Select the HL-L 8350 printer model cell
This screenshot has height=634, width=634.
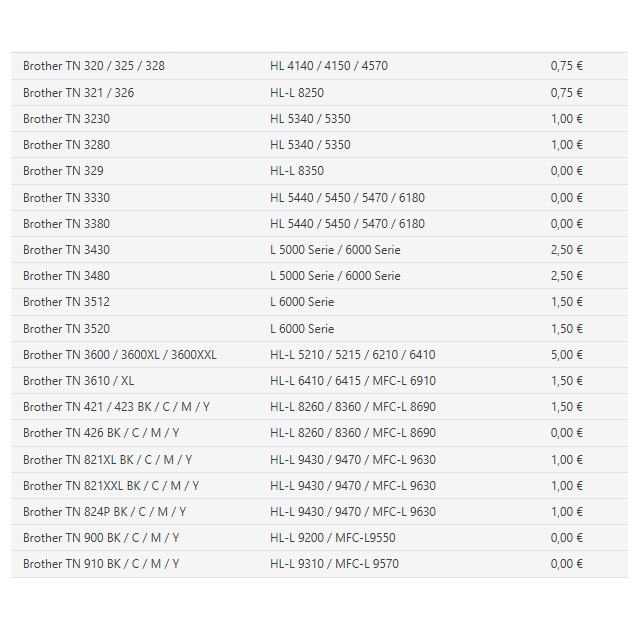(297, 171)
